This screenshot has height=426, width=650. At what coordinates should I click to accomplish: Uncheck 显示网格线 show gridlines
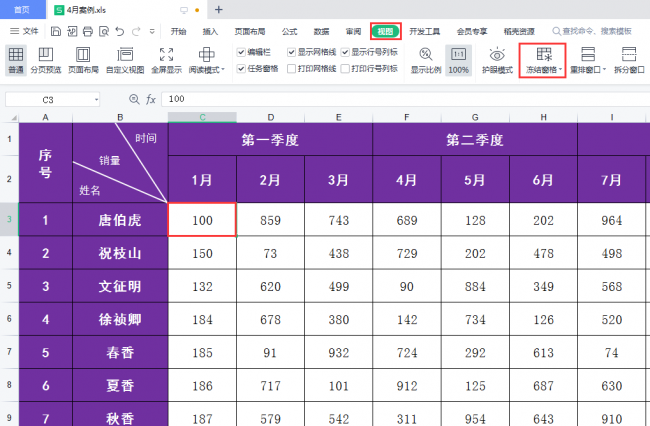(x=291, y=52)
